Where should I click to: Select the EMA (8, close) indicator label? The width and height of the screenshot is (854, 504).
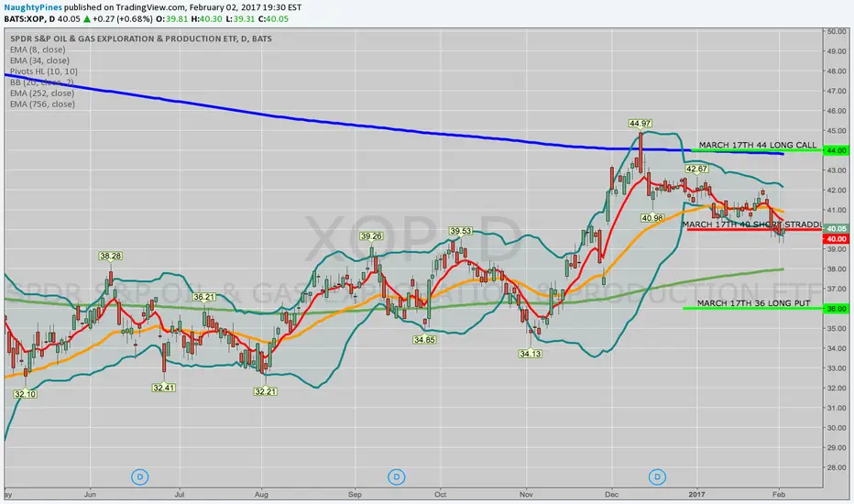click(38, 49)
